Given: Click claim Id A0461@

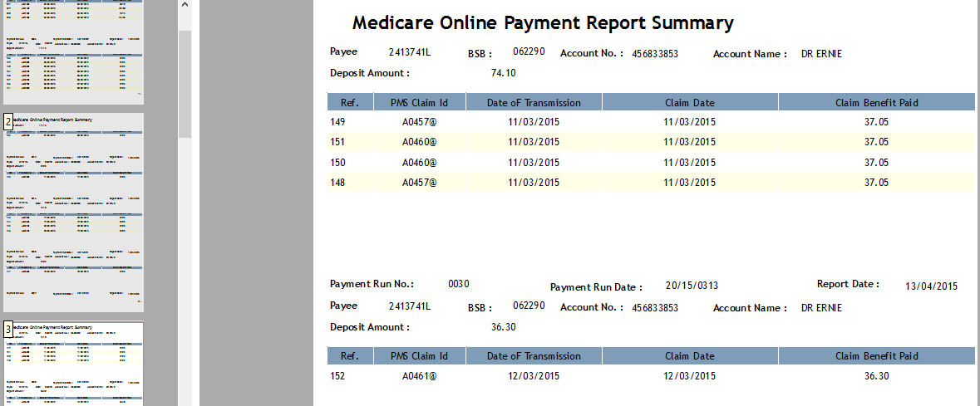Looking at the screenshot, I should [x=420, y=376].
